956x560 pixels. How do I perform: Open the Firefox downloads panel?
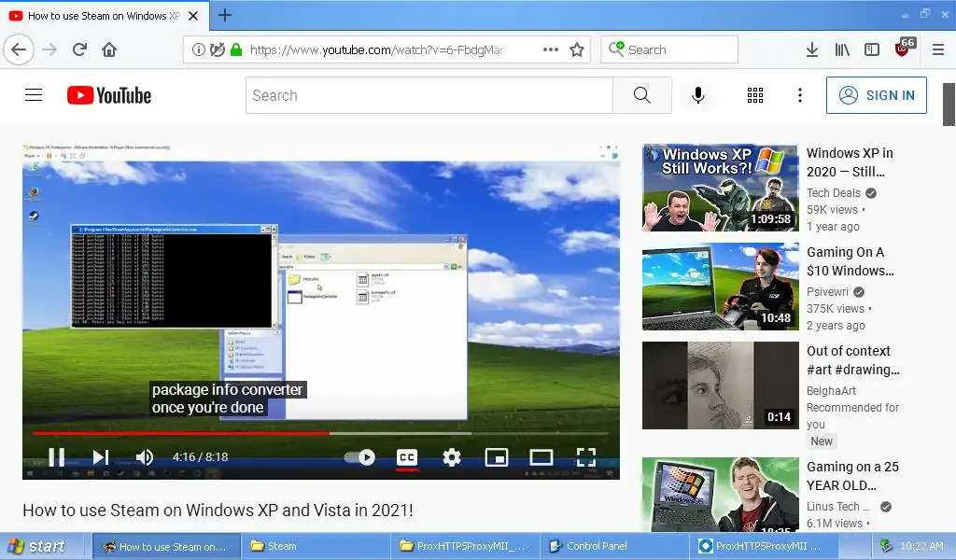[812, 50]
